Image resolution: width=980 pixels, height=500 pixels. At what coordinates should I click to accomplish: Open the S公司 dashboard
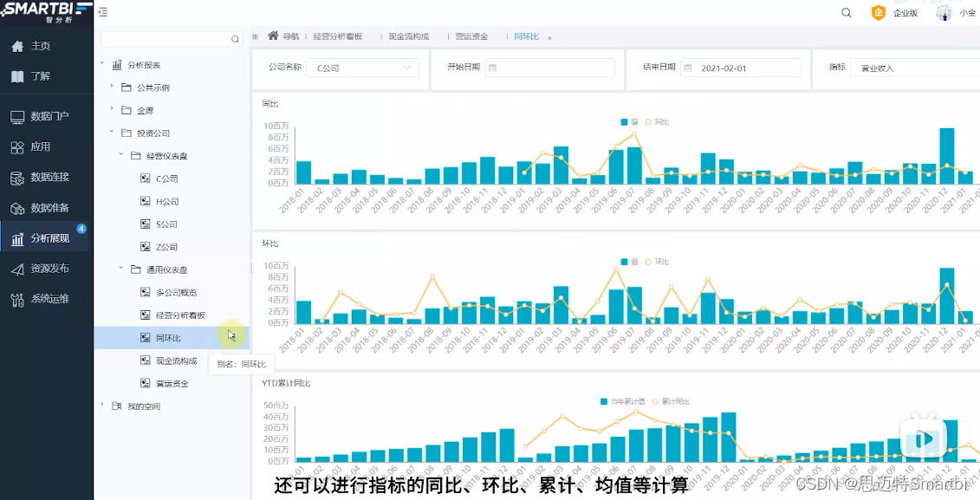click(x=166, y=224)
